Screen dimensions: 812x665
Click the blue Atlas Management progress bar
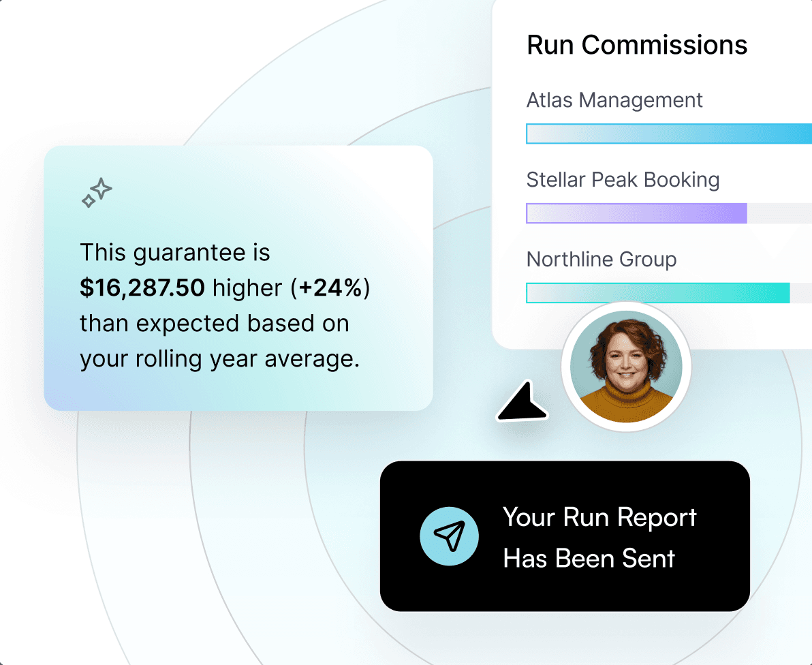pos(668,134)
